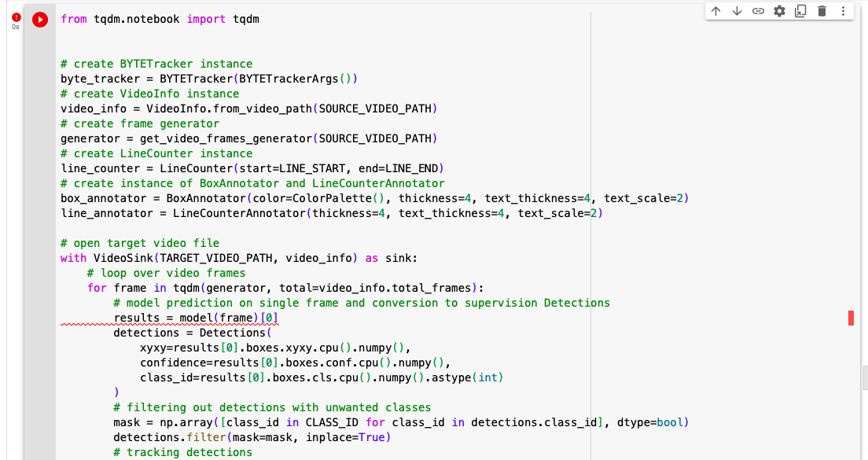Open the three-dot overflow dropdown
Screen dimensions: 868x460
(x=842, y=11)
